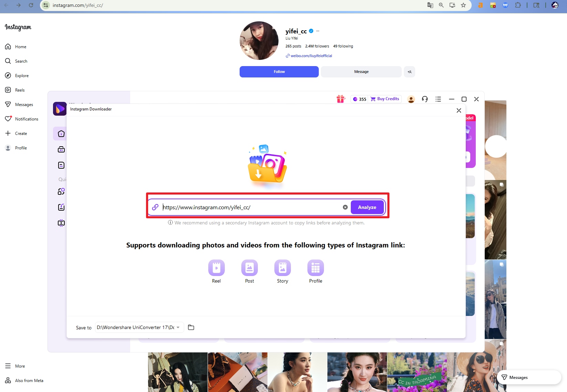Open UniConverter headset support icon
This screenshot has height=392, width=567.
click(424, 99)
